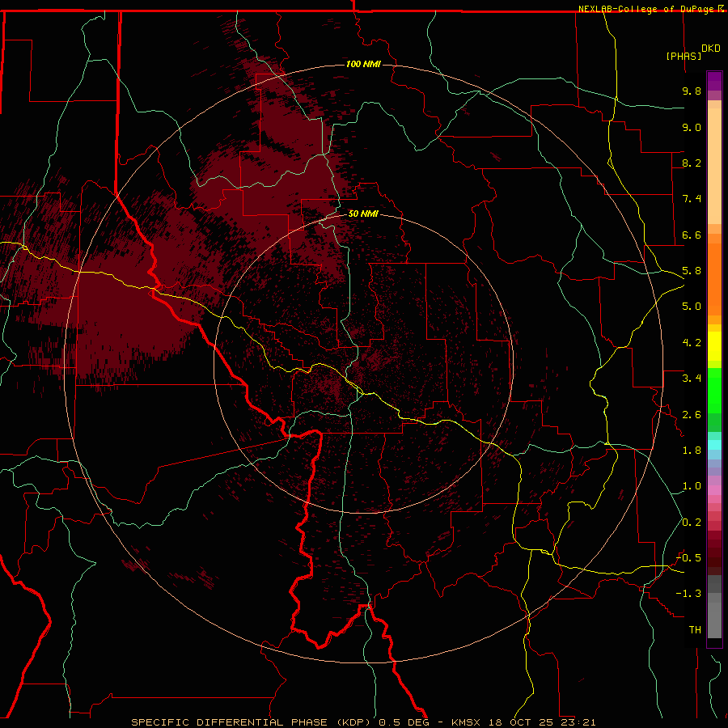The width and height of the screenshot is (728, 728).
Task: Click the 23:21 timestamp in the caption
Action: click(x=578, y=722)
